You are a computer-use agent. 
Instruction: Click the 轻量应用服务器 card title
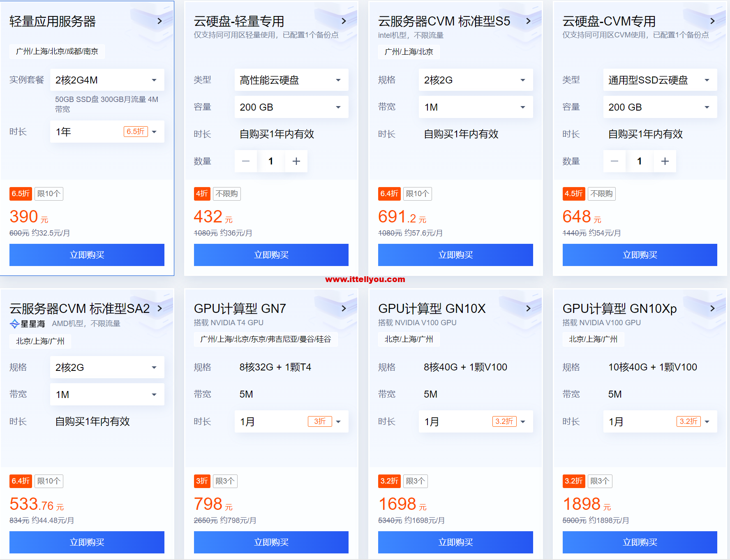coord(53,21)
